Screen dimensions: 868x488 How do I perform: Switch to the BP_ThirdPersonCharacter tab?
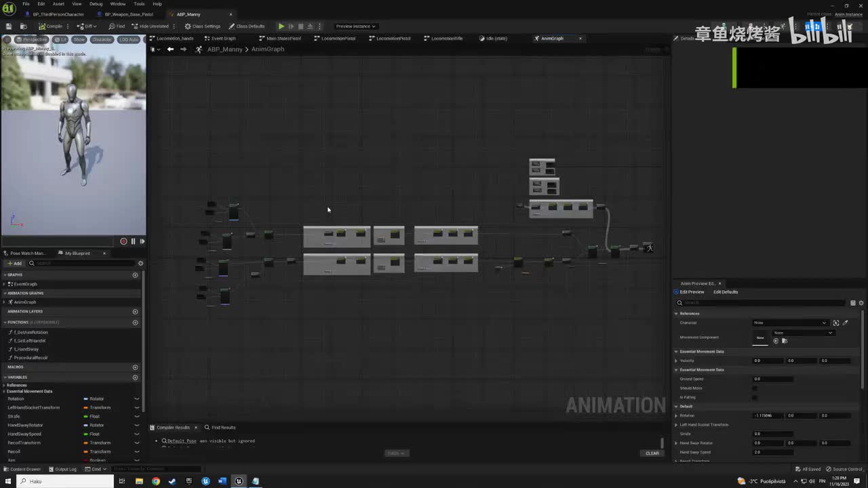pos(54,14)
